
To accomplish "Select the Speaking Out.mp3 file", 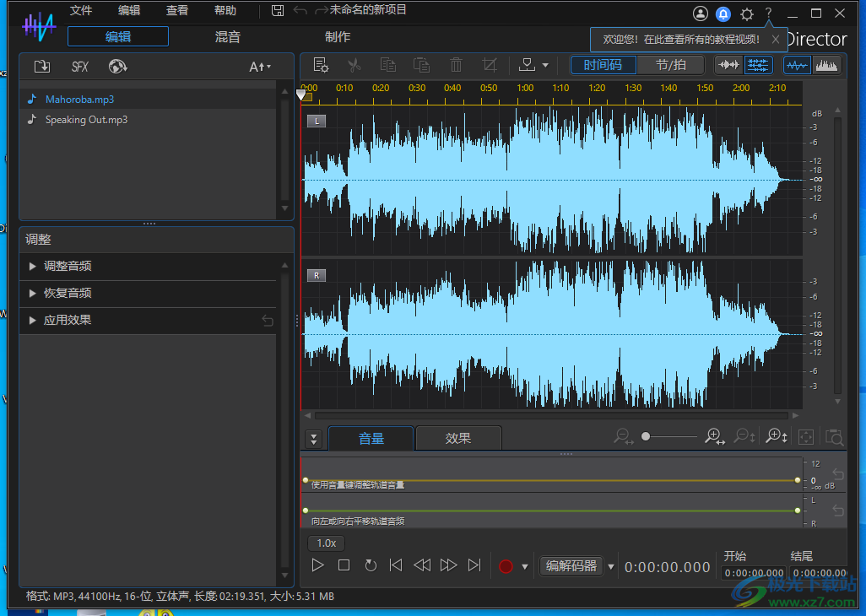I will coord(87,119).
